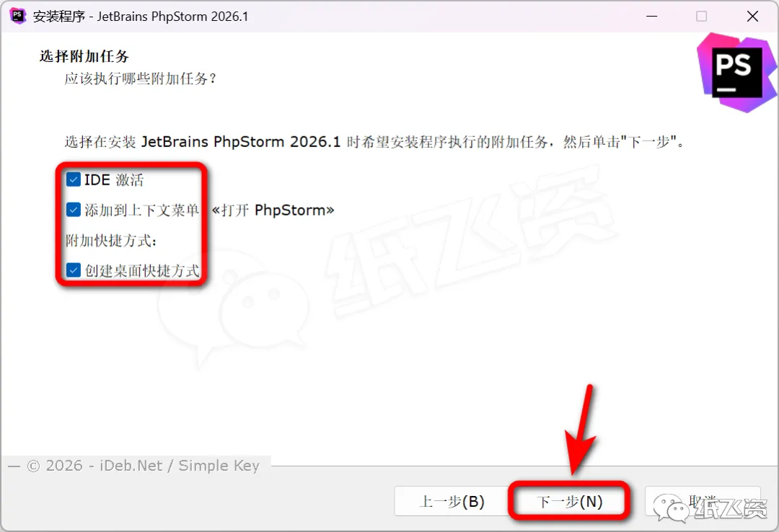Image resolution: width=779 pixels, height=532 pixels.
Task: Click the large PS PhpStorm logo
Action: (x=736, y=73)
